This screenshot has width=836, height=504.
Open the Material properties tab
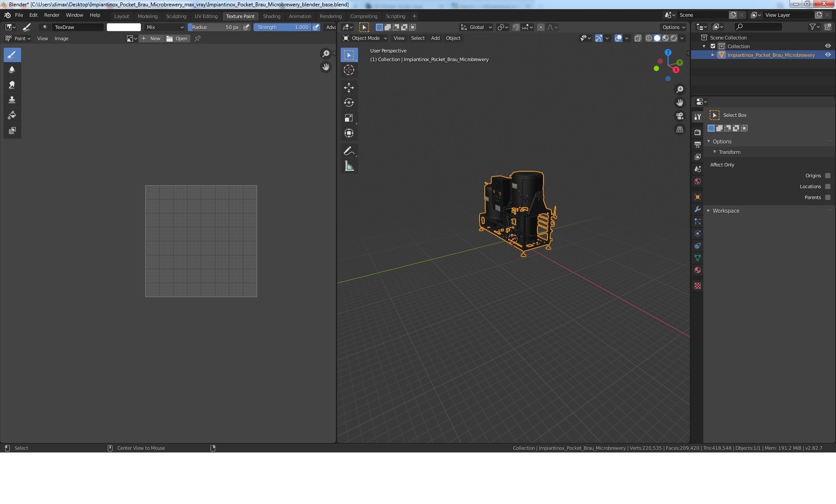click(697, 270)
